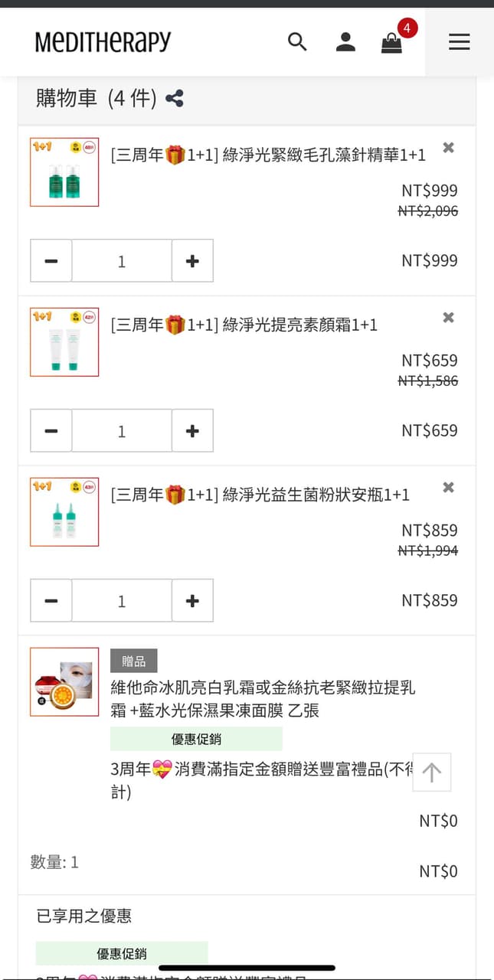Image resolution: width=494 pixels, height=980 pixels.
Task: Remove 綠淨光緊緻毛孔藻針精華 from cart
Action: click(x=449, y=148)
